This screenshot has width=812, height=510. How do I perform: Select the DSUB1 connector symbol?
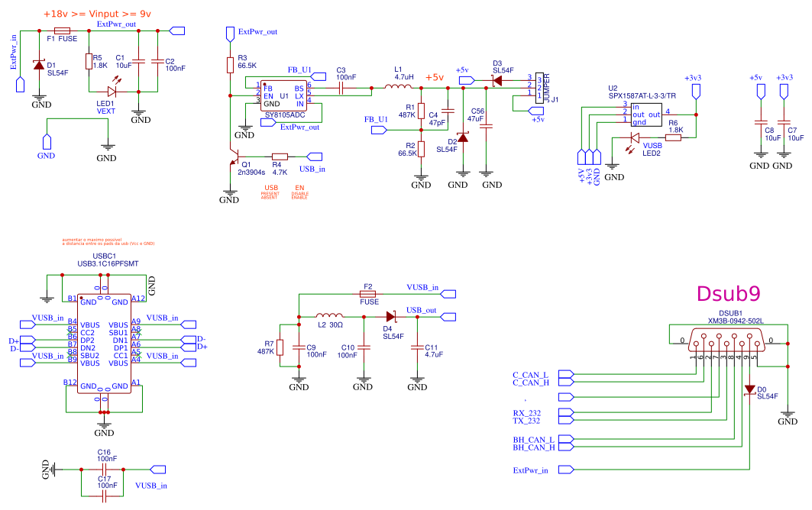point(726,341)
